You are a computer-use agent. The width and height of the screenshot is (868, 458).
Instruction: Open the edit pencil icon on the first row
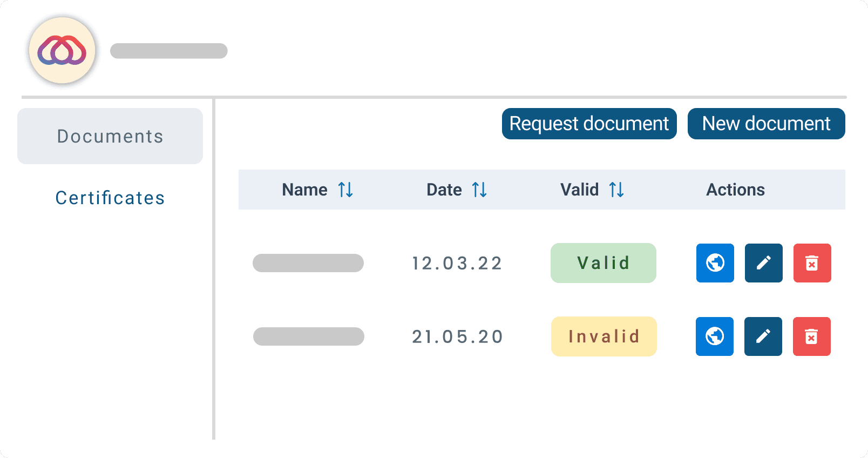(x=763, y=263)
